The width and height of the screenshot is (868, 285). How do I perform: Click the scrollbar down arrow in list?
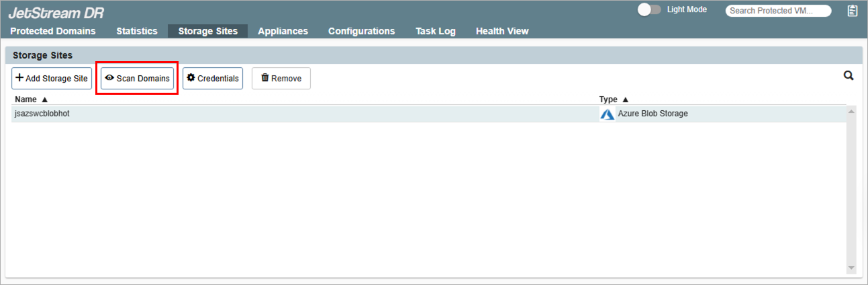pyautogui.click(x=851, y=268)
